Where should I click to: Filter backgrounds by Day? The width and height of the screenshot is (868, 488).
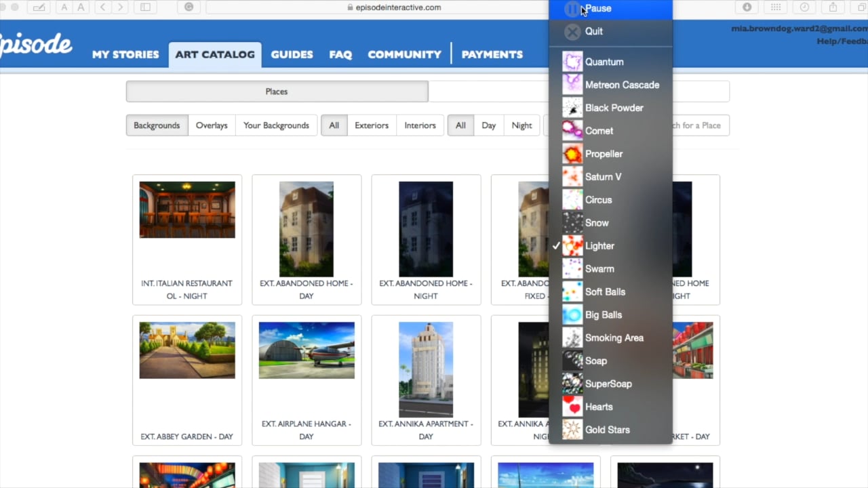pyautogui.click(x=489, y=125)
